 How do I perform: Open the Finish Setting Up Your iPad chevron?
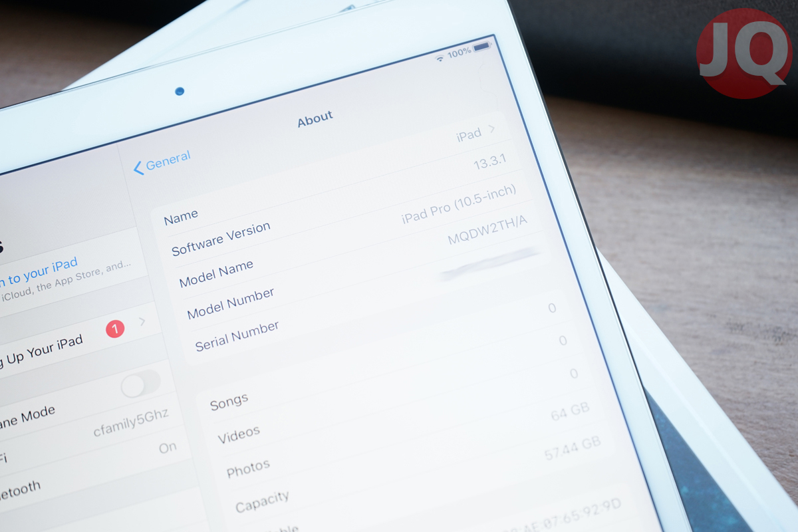point(142,322)
